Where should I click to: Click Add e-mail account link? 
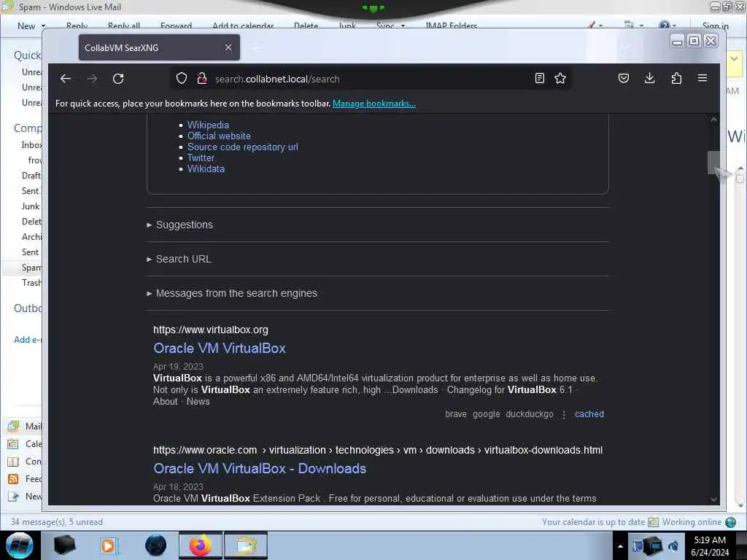tap(28, 340)
